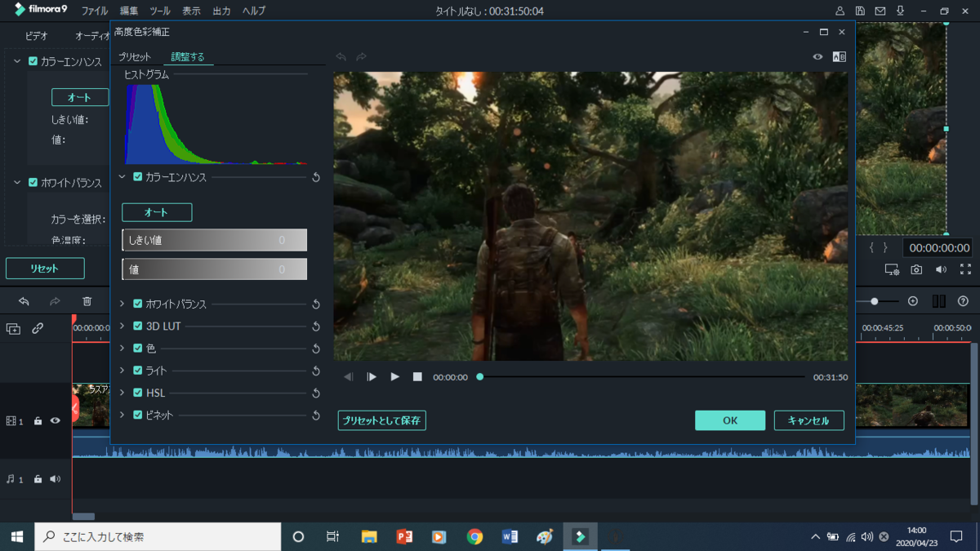Reset the color enhance section in the dialog
The image size is (980, 551).
(x=316, y=177)
